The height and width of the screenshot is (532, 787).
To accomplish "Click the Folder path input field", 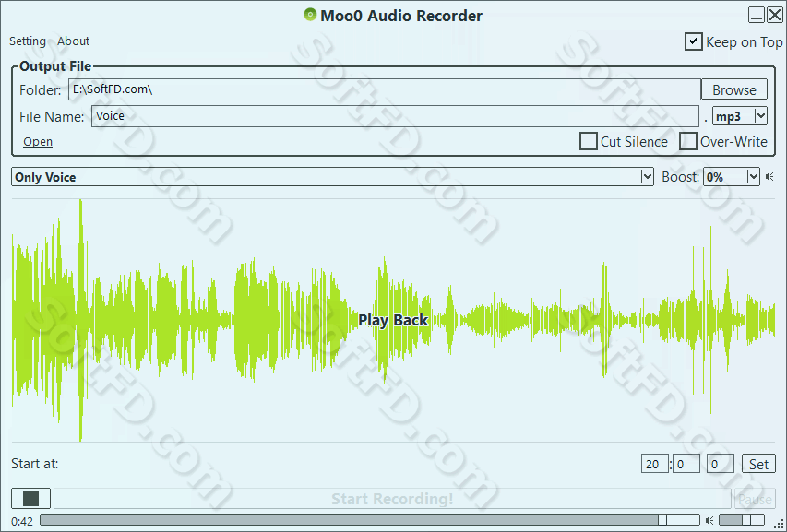I will [385, 89].
